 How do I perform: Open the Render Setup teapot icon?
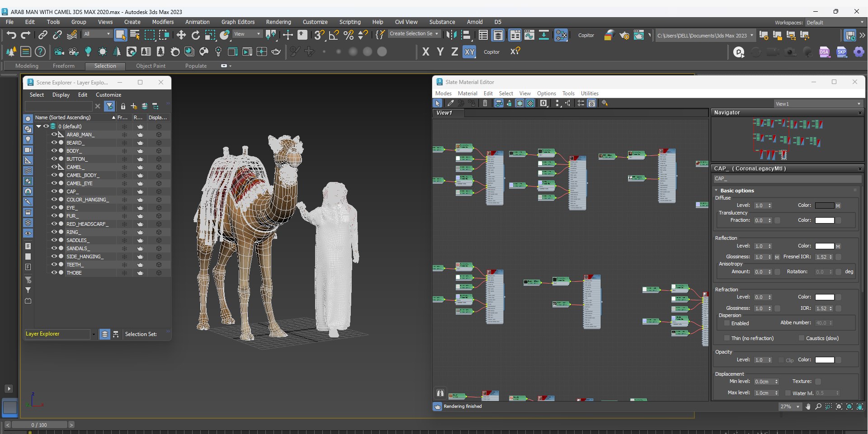point(624,35)
